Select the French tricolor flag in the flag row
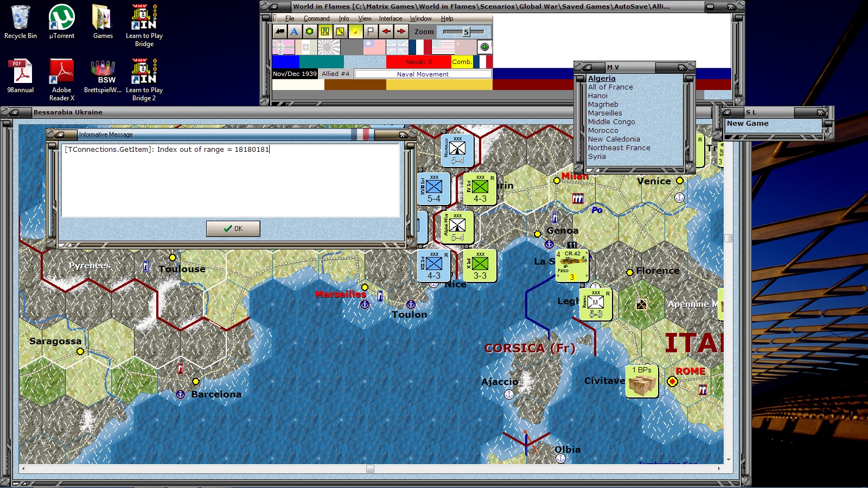Viewport: 868px width, 488px height. point(420,47)
